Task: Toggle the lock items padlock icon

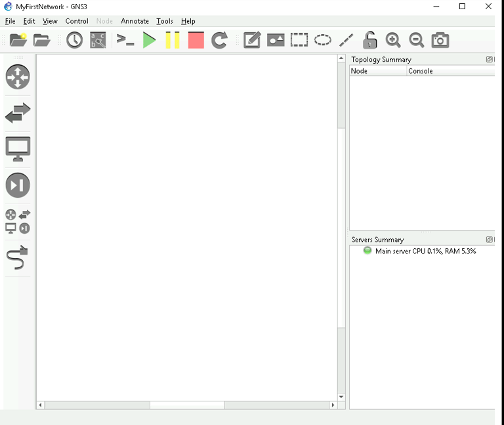Action: pos(369,40)
